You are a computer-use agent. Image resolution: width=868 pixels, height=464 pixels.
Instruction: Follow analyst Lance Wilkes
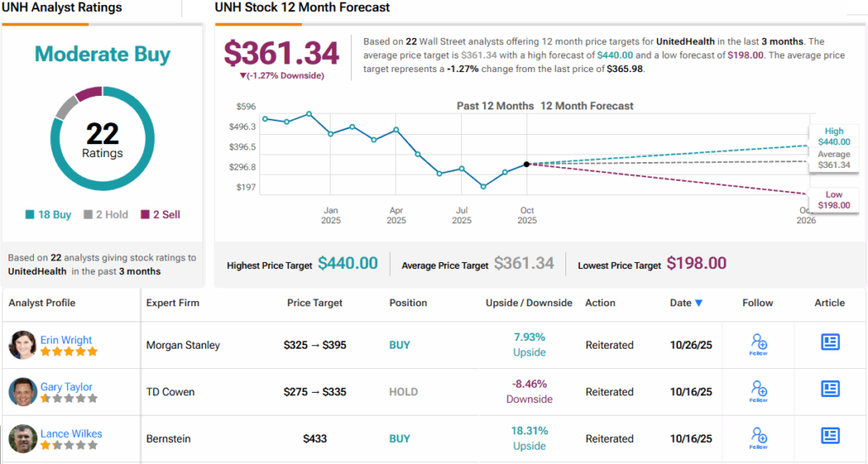(x=759, y=438)
